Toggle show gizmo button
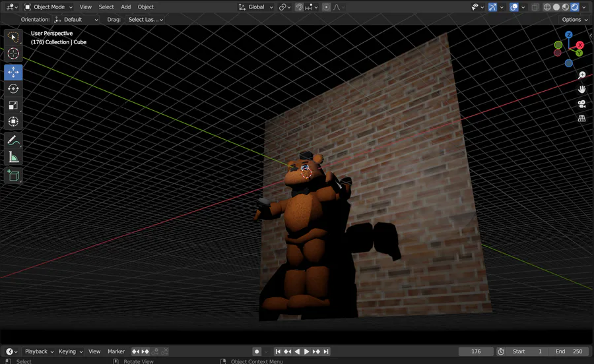The image size is (594, 364). [492, 7]
